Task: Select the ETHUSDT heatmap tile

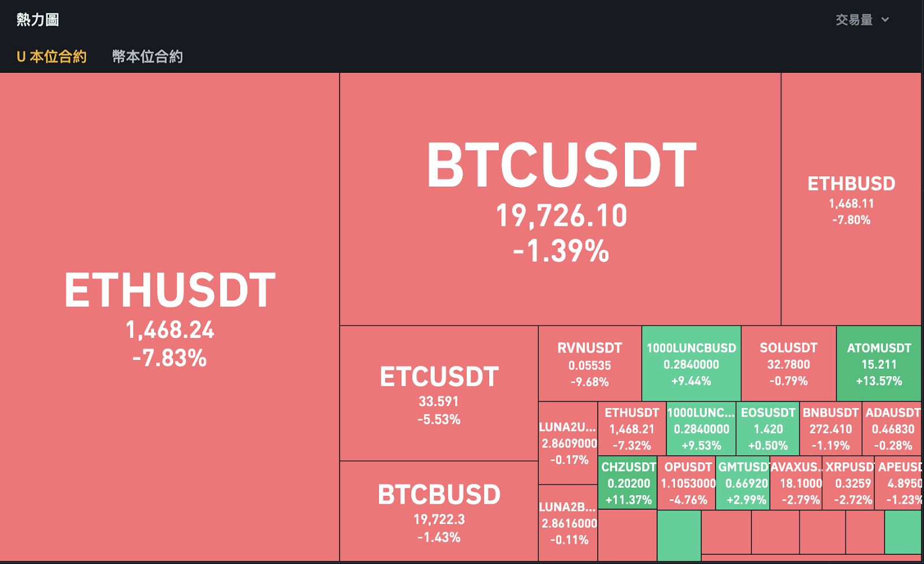Action: [x=169, y=317]
